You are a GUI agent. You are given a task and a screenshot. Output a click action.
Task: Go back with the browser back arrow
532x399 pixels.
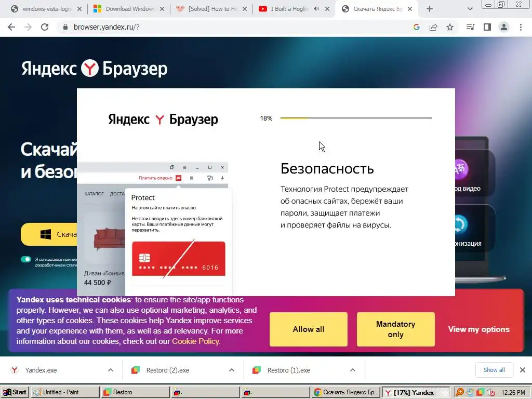pyautogui.click(x=11, y=27)
